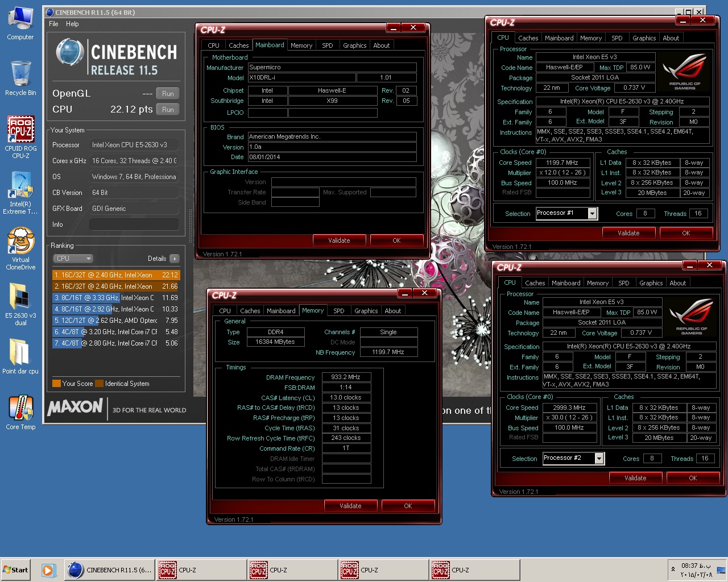Run the OpenGL benchmark
This screenshot has width=728, height=582.
point(168,94)
